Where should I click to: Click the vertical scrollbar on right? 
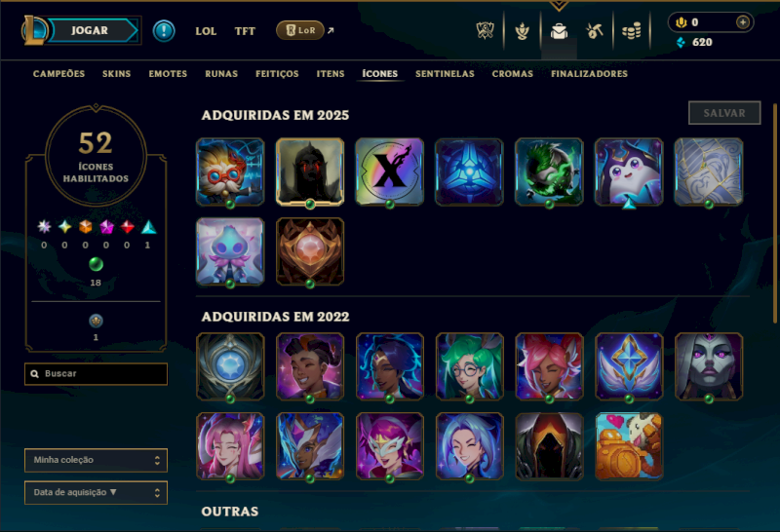pos(774,213)
